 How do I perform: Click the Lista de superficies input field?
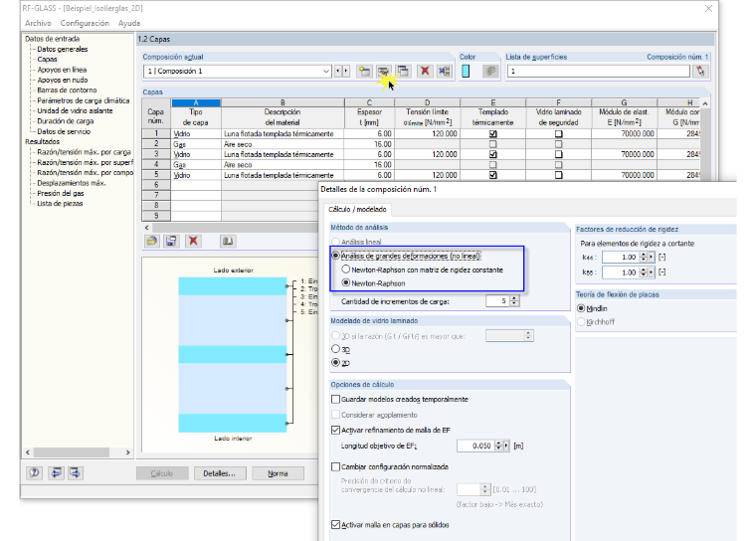[x=599, y=72]
